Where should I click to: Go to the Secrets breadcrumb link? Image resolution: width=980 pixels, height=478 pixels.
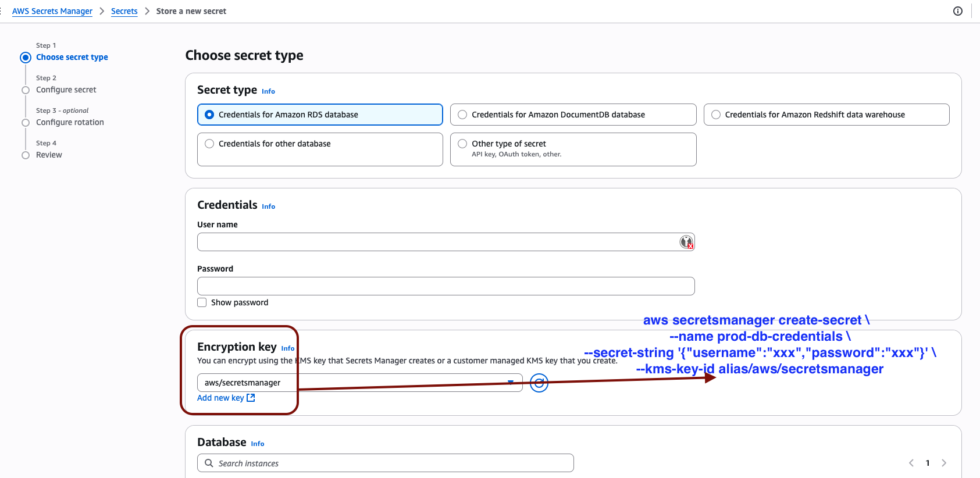[x=124, y=11]
